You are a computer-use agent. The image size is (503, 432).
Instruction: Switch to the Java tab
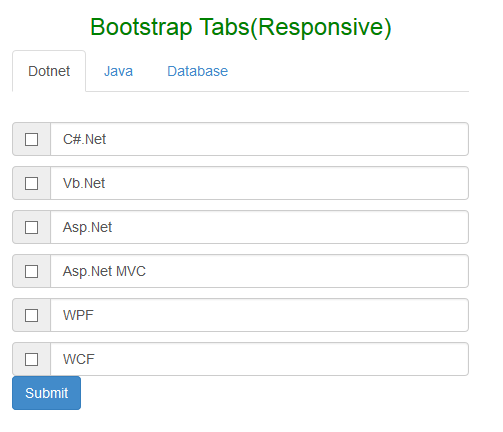click(x=118, y=71)
